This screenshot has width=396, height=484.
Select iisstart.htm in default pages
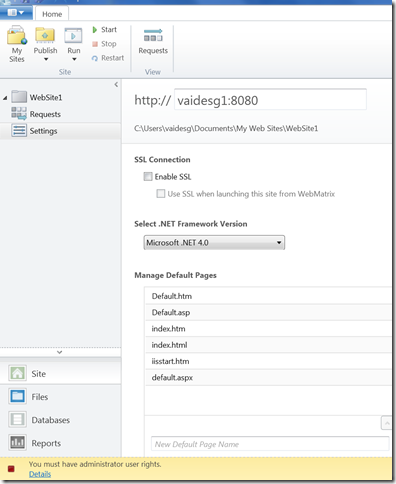269,361
